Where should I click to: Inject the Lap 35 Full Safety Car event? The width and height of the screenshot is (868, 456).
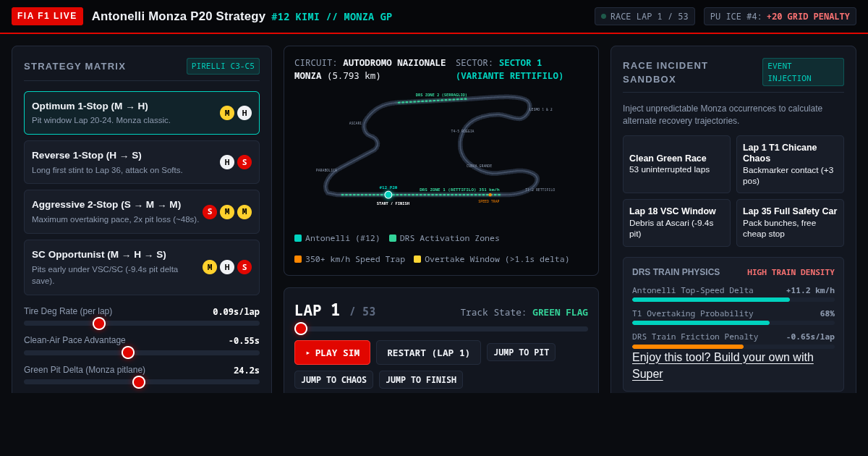[790, 223]
